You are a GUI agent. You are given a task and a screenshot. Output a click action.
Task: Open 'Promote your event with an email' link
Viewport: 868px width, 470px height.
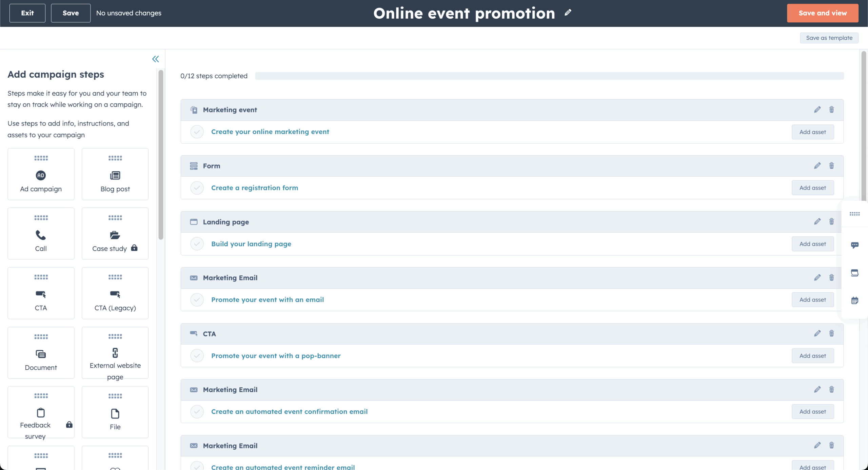click(x=268, y=299)
